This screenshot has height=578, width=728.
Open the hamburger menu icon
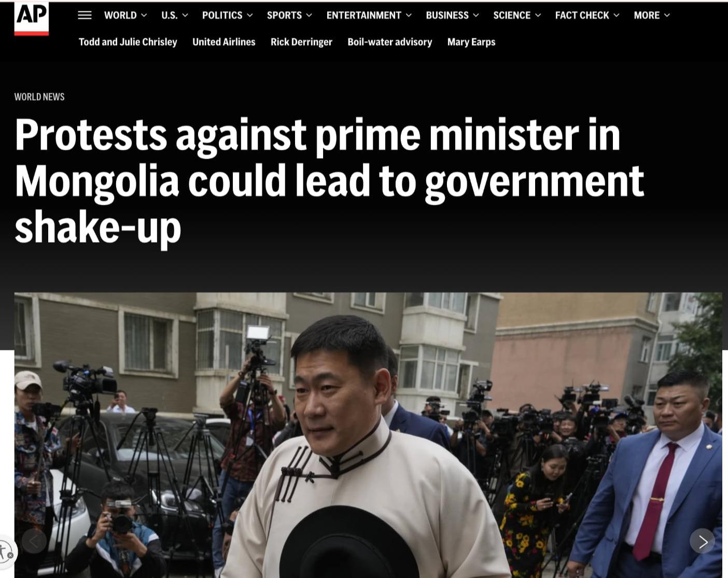coord(85,16)
